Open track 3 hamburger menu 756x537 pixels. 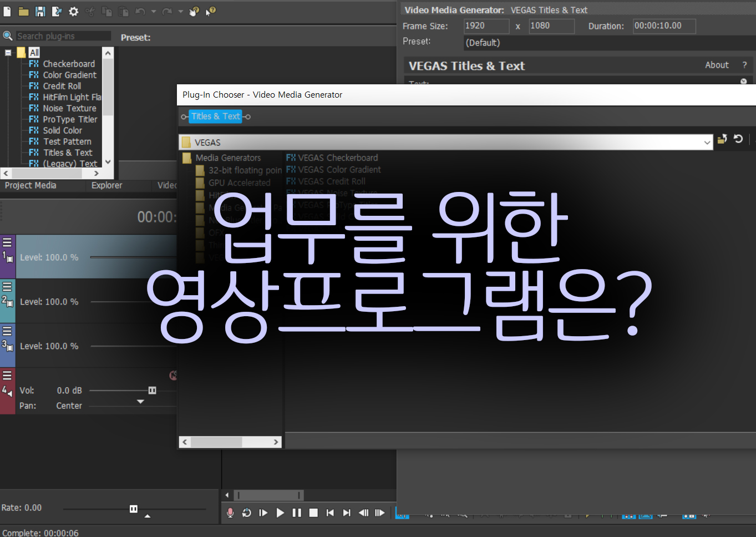click(x=7, y=331)
